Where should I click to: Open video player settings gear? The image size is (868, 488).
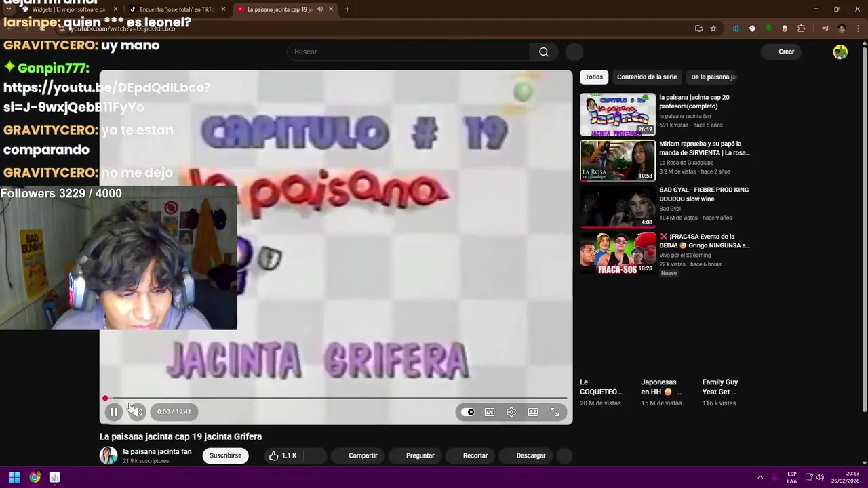511,412
